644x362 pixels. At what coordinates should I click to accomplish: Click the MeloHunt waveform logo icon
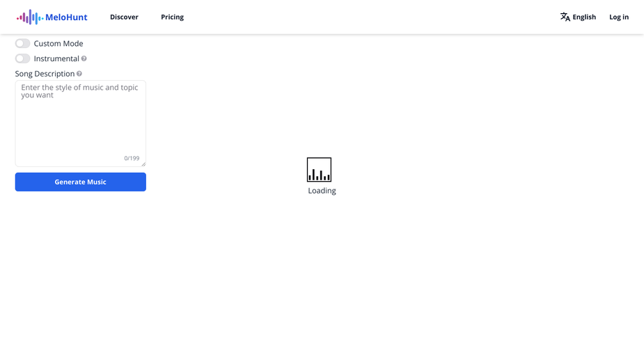(30, 17)
